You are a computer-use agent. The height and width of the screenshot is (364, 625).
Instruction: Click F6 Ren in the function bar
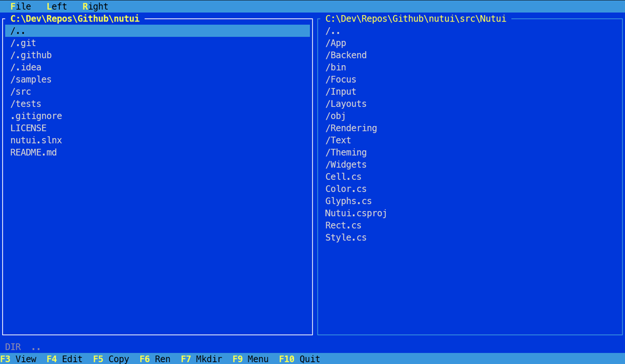tap(155, 359)
